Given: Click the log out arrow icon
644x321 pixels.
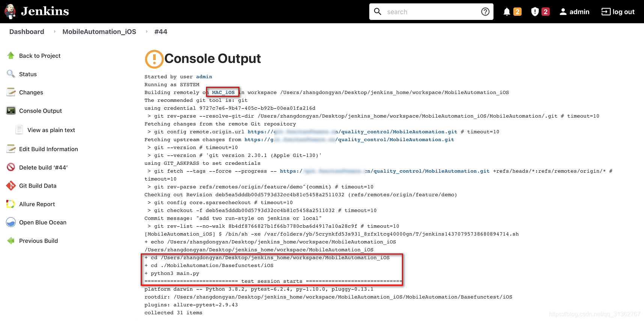Looking at the screenshot, I should [606, 12].
